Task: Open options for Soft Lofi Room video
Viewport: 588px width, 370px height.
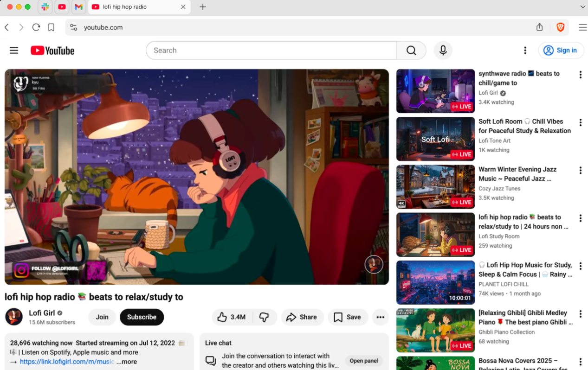Action: [x=580, y=122]
